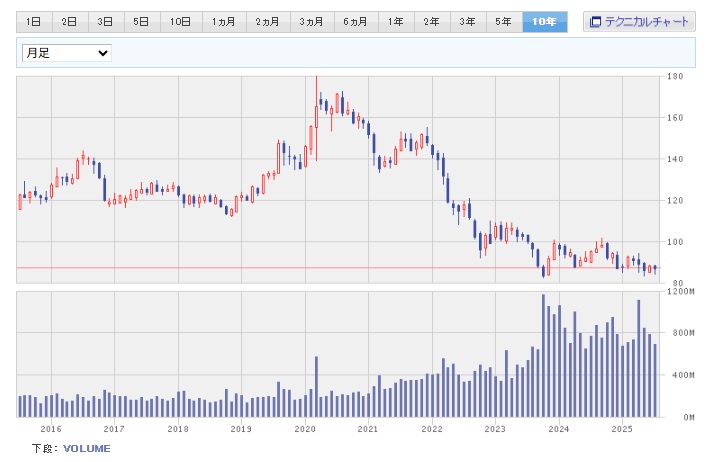Viewport: 718px width, 462px height.
Task: Open the 月足 interval dropdown
Action: (x=67, y=53)
